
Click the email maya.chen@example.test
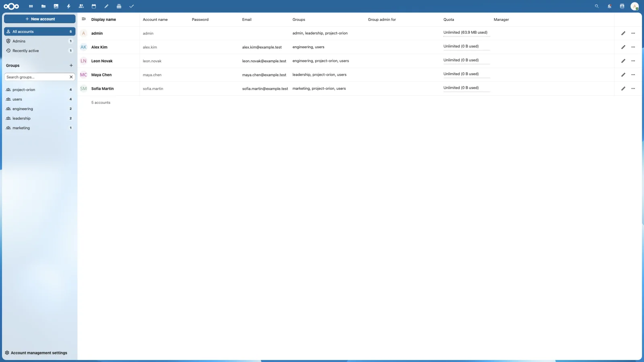click(x=264, y=75)
